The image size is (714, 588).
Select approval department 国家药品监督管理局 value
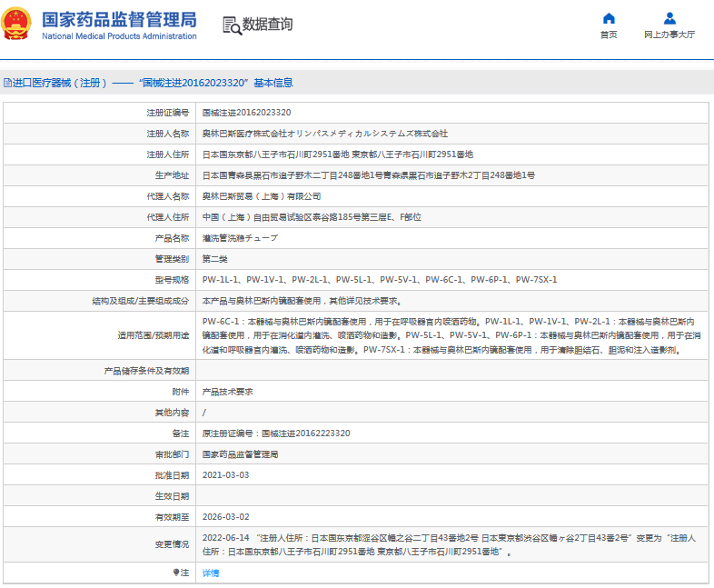(x=240, y=454)
